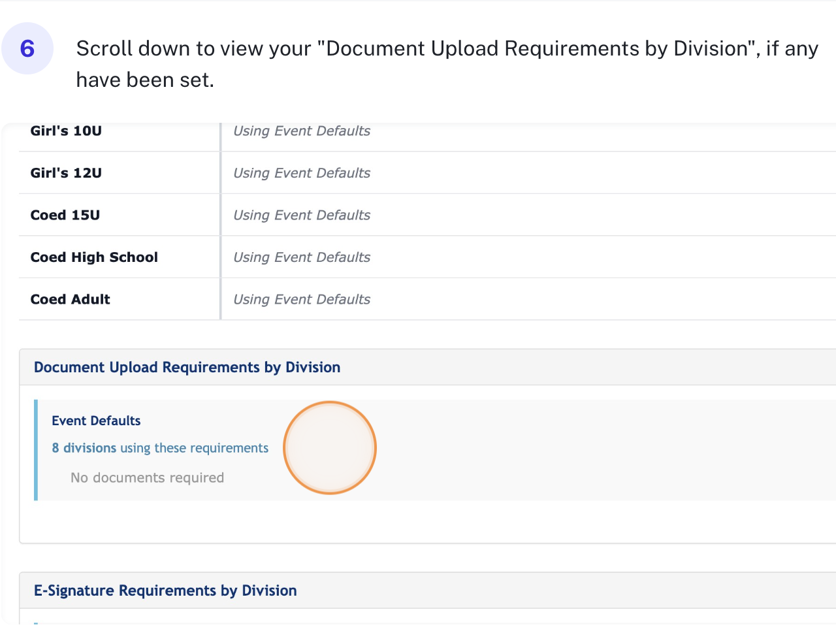Click Using Event Defaults for Coed High School

click(x=302, y=257)
